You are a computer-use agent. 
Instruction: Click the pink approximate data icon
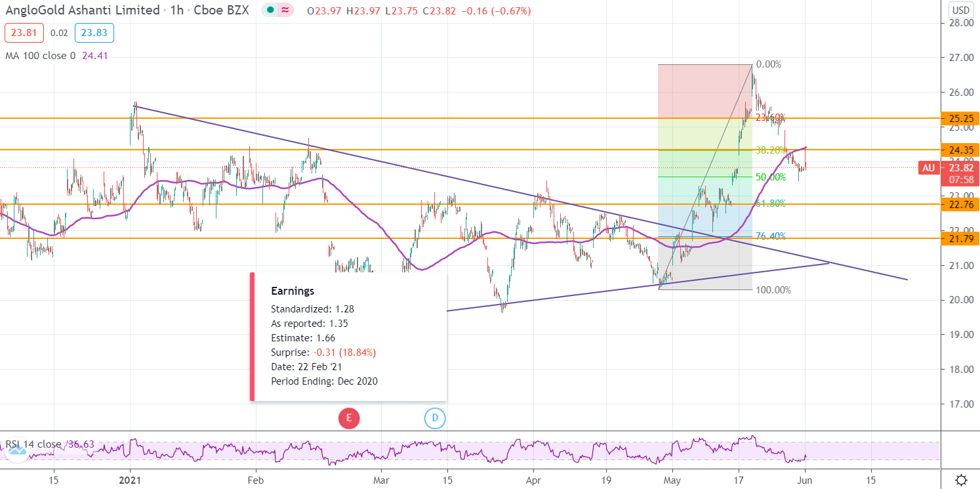[x=285, y=11]
